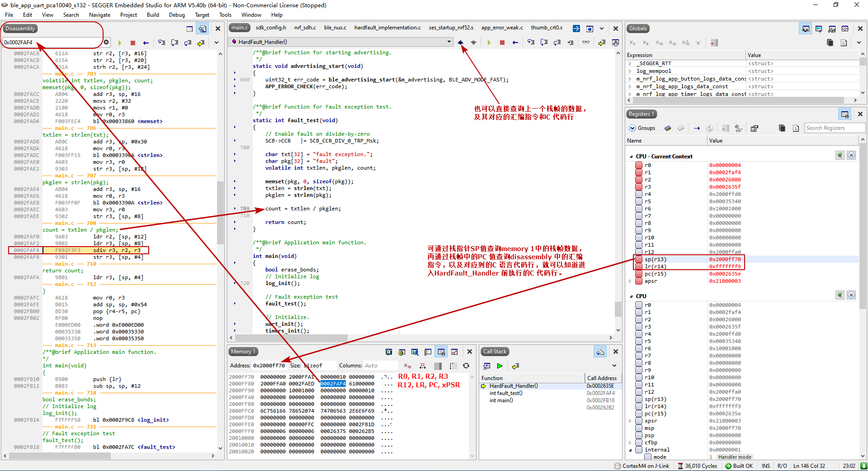This screenshot has width=868, height=471.
Task: Toggle the breakpoints glasses icon on debug toolbar
Action: pyautogui.click(x=586, y=43)
